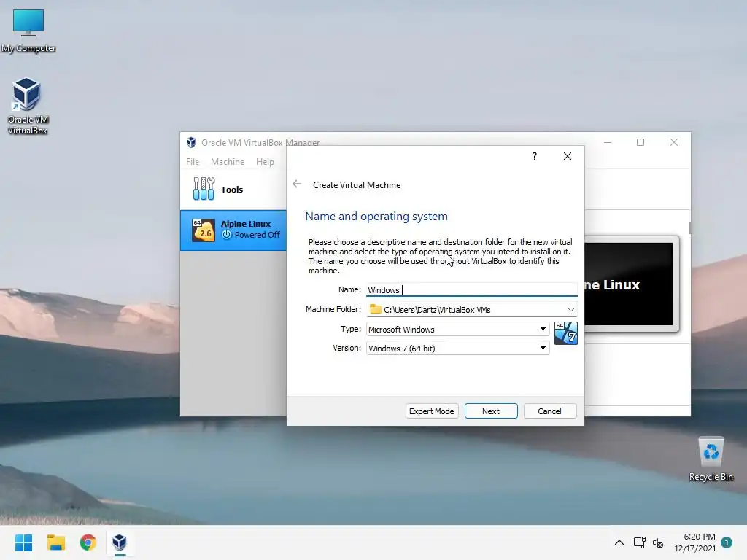Viewport: 747px width, 560px height.
Task: Click the Name and operating system heading
Action: pos(376,216)
